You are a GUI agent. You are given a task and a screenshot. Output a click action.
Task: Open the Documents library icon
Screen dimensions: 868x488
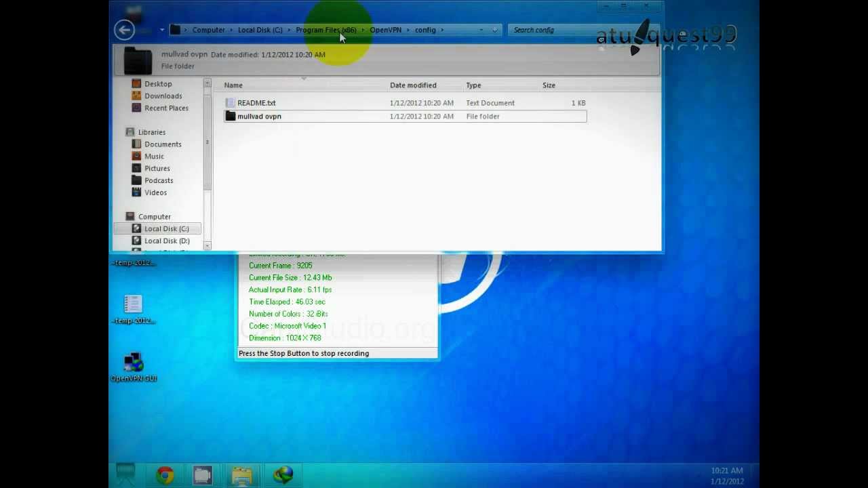point(136,144)
